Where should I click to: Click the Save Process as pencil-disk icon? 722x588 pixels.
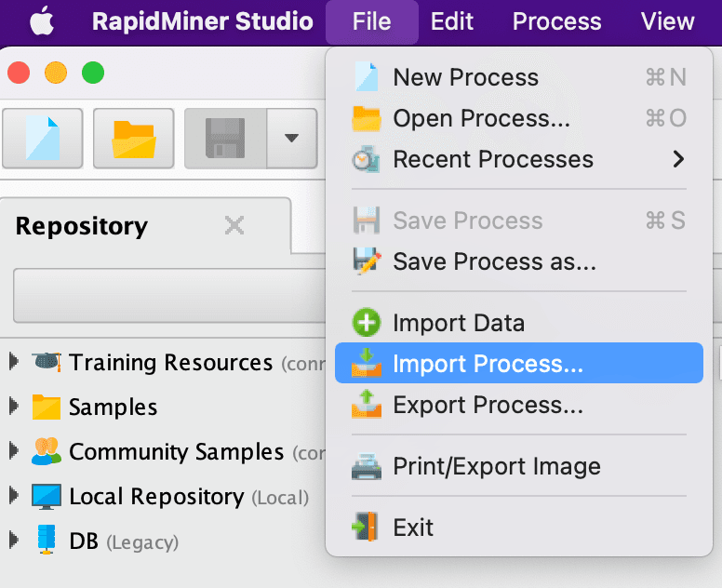(367, 261)
